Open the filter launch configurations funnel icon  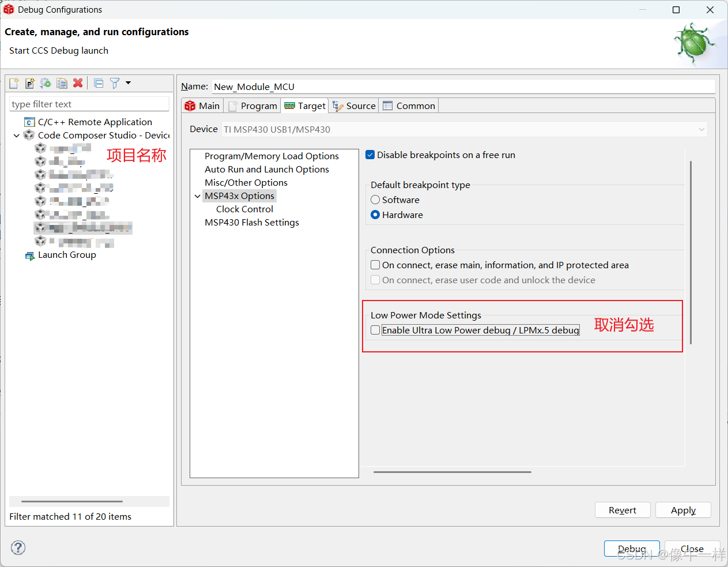115,83
